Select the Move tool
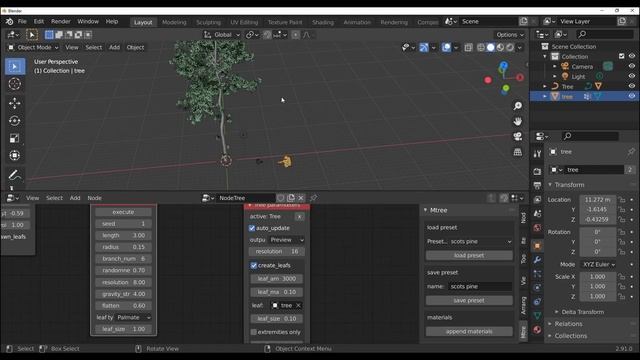 click(15, 103)
